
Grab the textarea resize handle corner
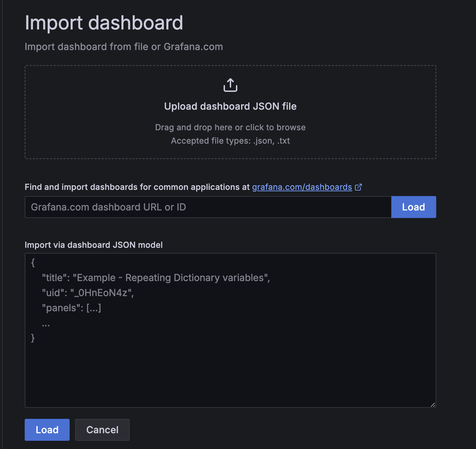[x=433, y=404]
